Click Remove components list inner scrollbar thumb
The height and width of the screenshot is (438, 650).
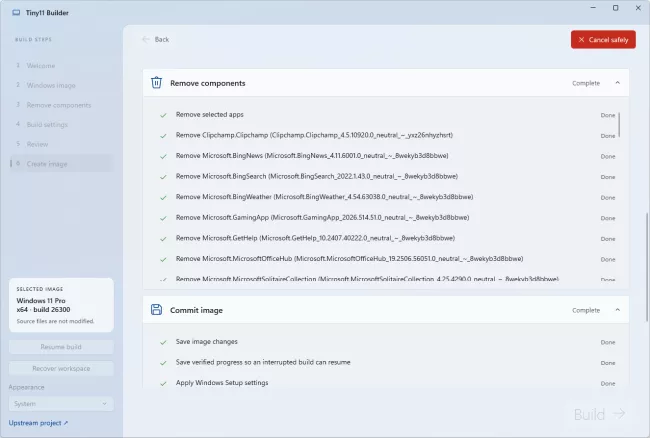pos(619,124)
